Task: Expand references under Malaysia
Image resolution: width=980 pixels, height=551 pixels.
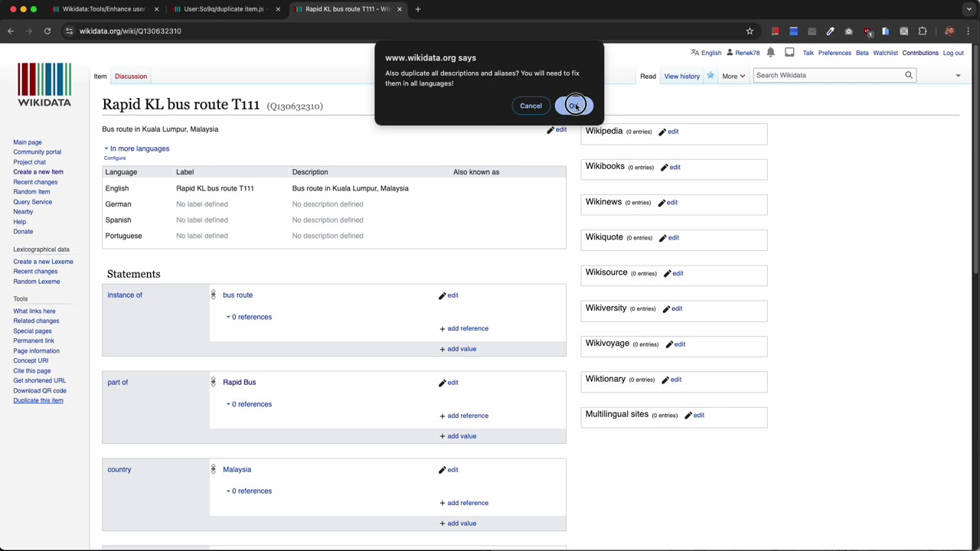Action: tap(249, 491)
